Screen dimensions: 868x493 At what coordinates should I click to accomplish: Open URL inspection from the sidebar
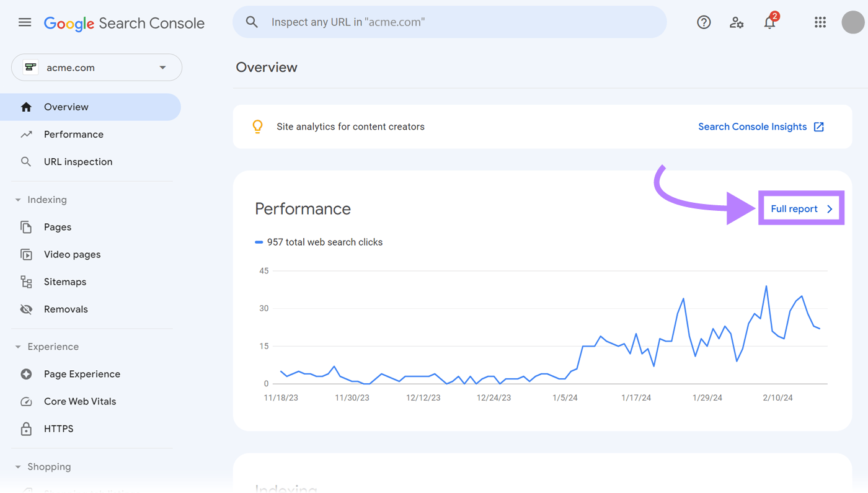78,161
